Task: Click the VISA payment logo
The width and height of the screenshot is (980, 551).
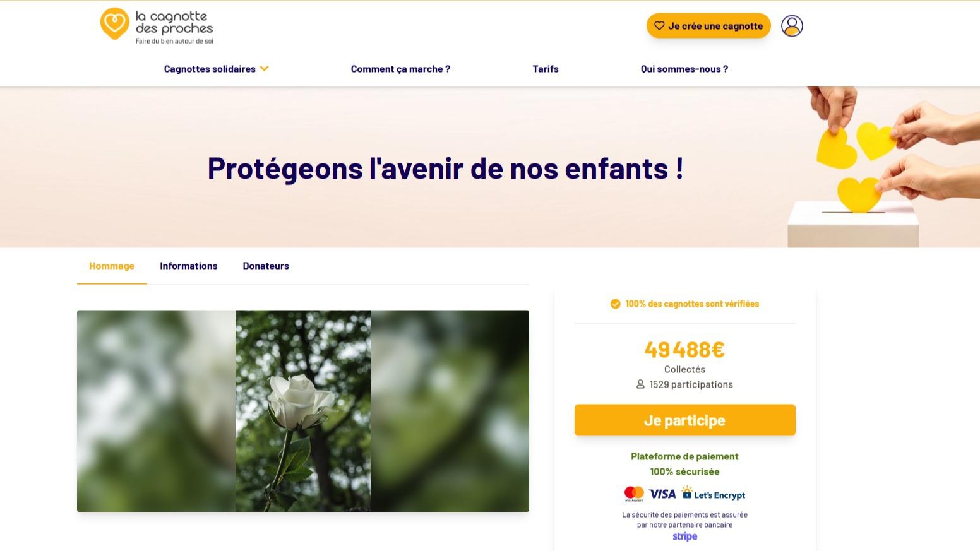Action: coord(662,494)
